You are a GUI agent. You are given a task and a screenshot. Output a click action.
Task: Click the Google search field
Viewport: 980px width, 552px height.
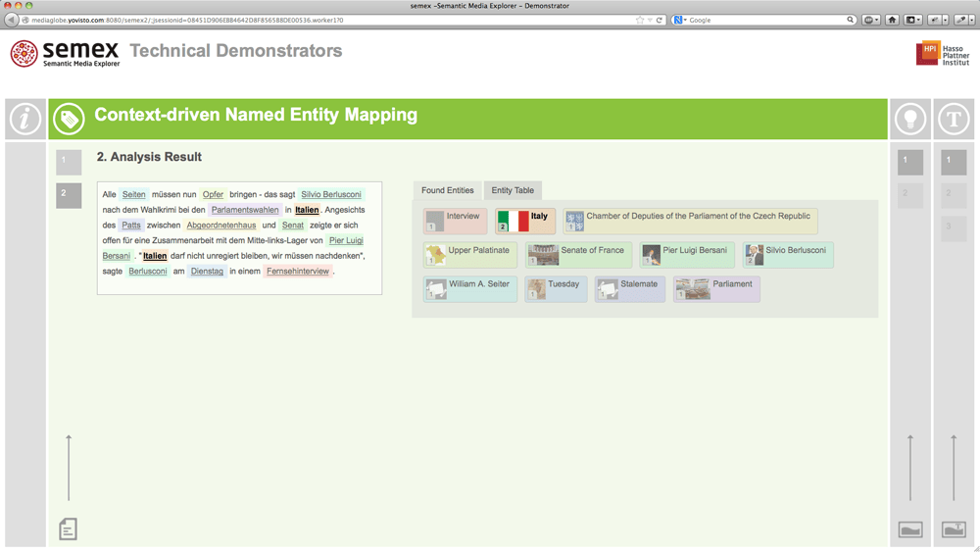(x=764, y=20)
